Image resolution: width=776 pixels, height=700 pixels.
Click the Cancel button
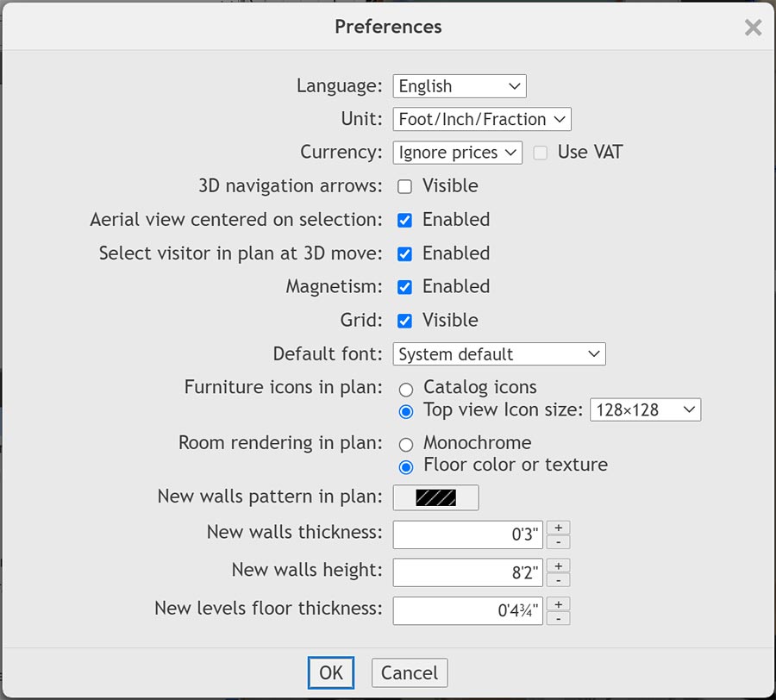click(x=410, y=673)
